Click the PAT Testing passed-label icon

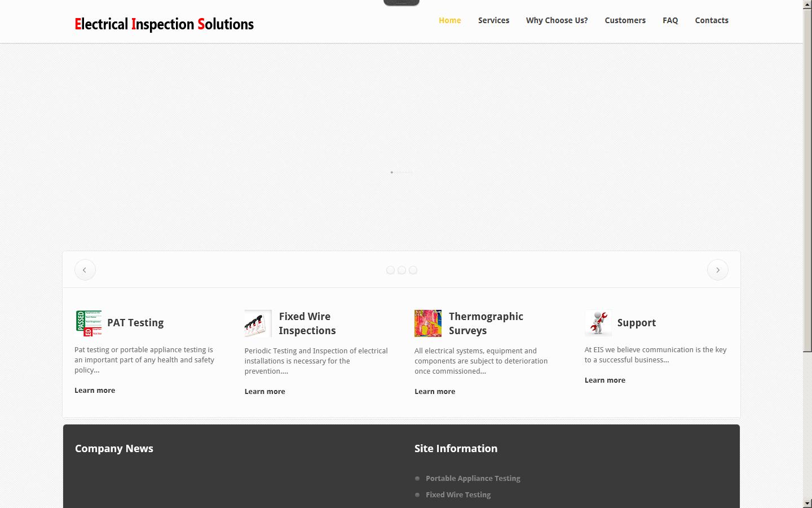coord(88,323)
